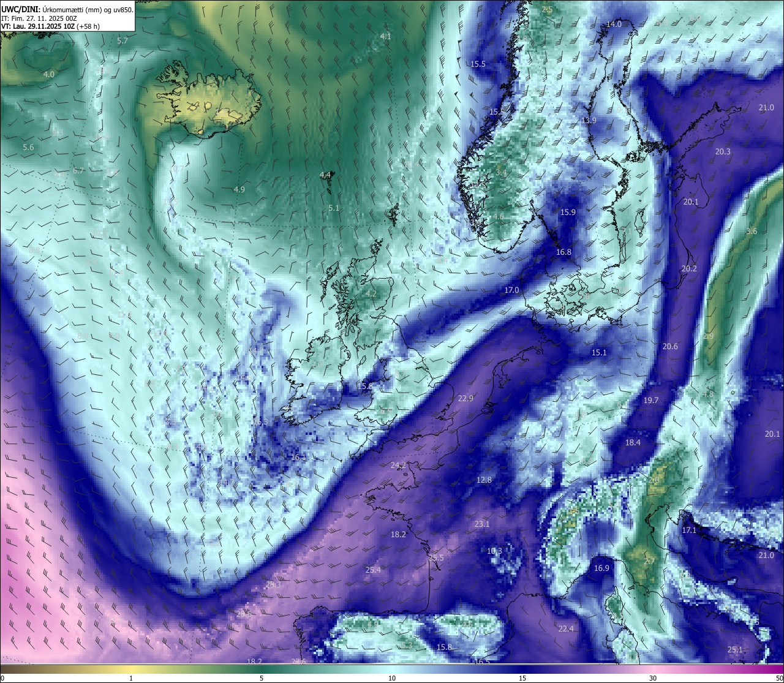The height and width of the screenshot is (683, 784).
Task: Click the 4.0 value in the upper-left
Action: [x=49, y=74]
